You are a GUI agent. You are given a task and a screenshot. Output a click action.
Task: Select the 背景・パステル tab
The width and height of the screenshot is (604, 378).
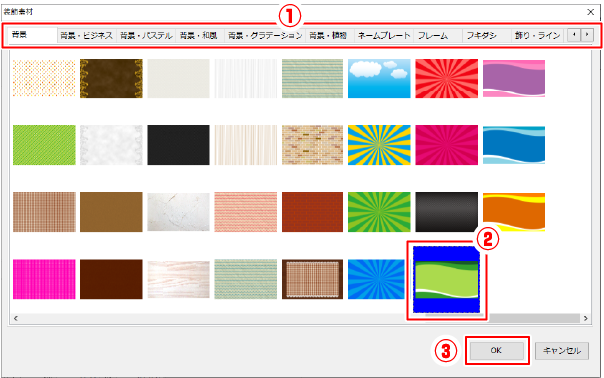146,36
